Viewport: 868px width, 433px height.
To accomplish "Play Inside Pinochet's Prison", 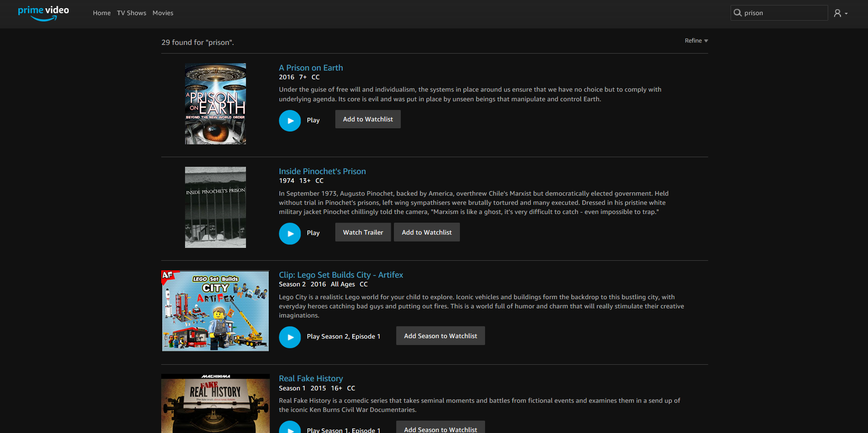I will click(290, 234).
